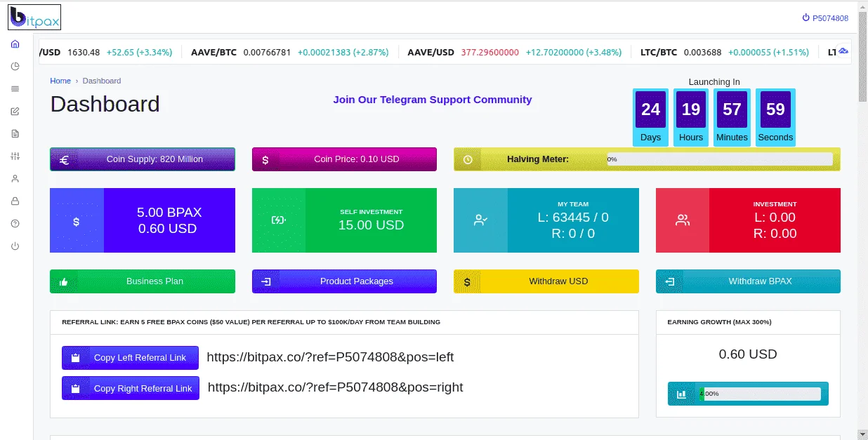The width and height of the screenshot is (868, 440).
Task: Click the 5.00 BPAX balance card
Action: coord(143,220)
